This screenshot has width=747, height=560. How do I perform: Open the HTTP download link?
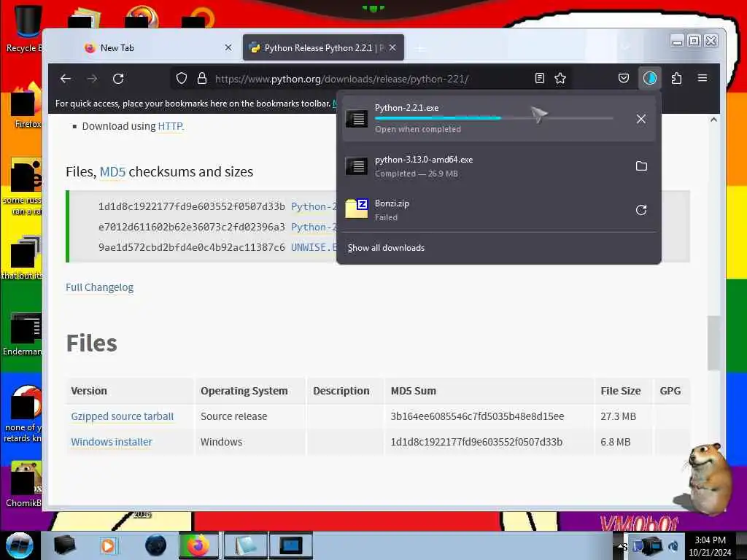(171, 126)
